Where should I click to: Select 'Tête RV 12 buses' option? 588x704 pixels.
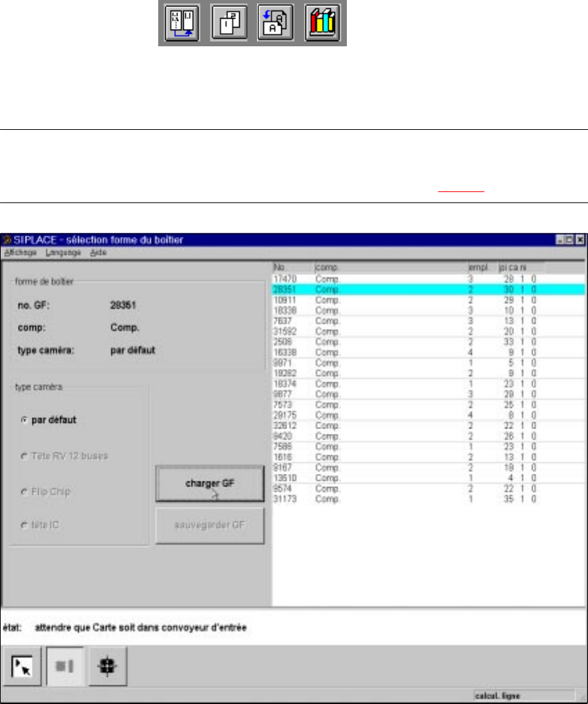(x=65, y=456)
